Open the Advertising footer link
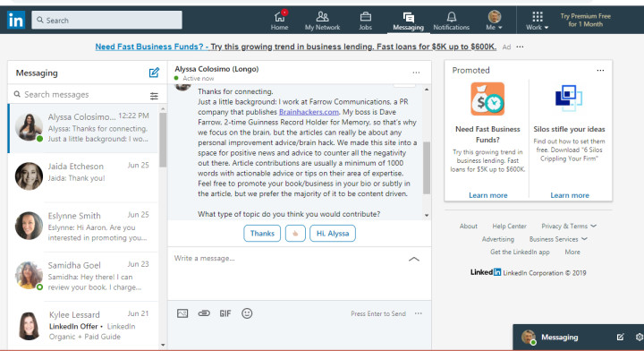This screenshot has width=644, height=351. coord(498,239)
